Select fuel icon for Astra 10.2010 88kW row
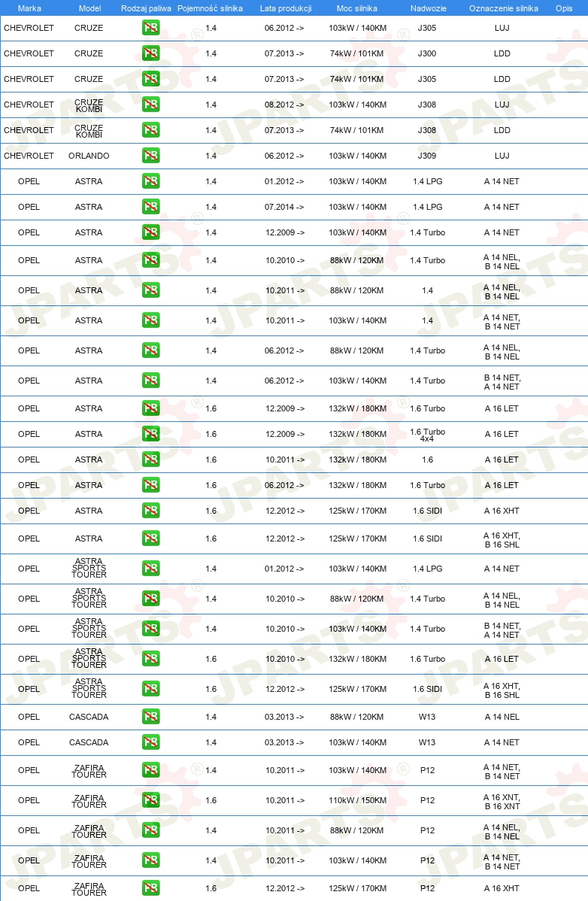 point(151,260)
